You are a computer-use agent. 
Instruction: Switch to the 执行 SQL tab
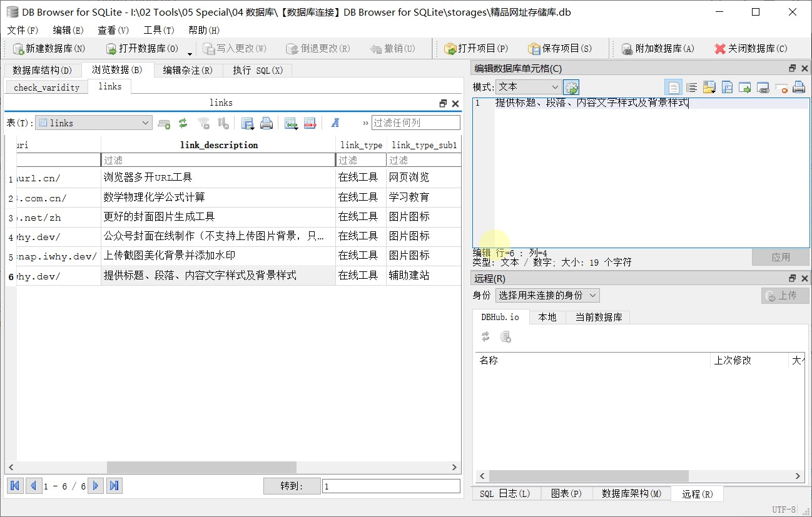pyautogui.click(x=257, y=70)
